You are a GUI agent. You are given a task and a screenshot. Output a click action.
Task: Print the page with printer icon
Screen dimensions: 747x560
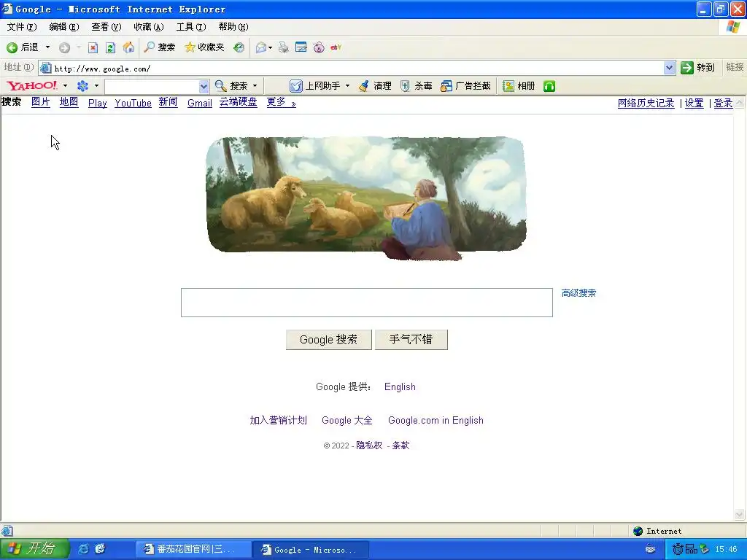(x=284, y=47)
